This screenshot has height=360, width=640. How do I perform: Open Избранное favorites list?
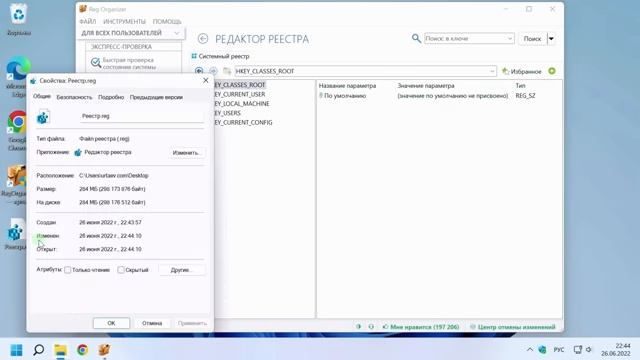522,71
